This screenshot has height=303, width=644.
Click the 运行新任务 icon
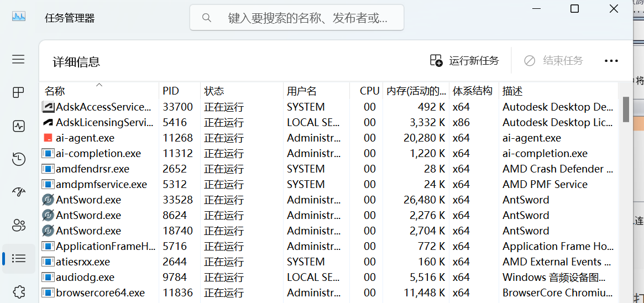(436, 60)
